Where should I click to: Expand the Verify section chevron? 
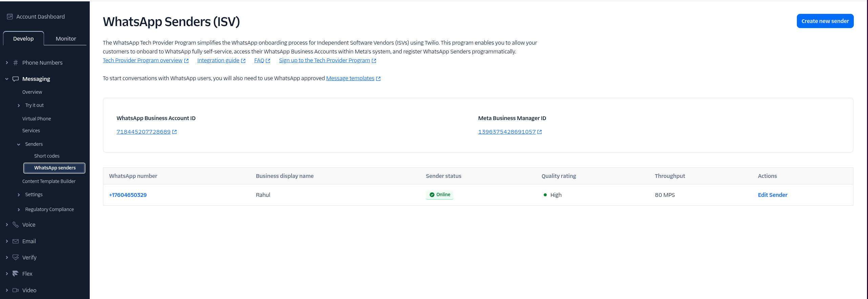pos(7,257)
